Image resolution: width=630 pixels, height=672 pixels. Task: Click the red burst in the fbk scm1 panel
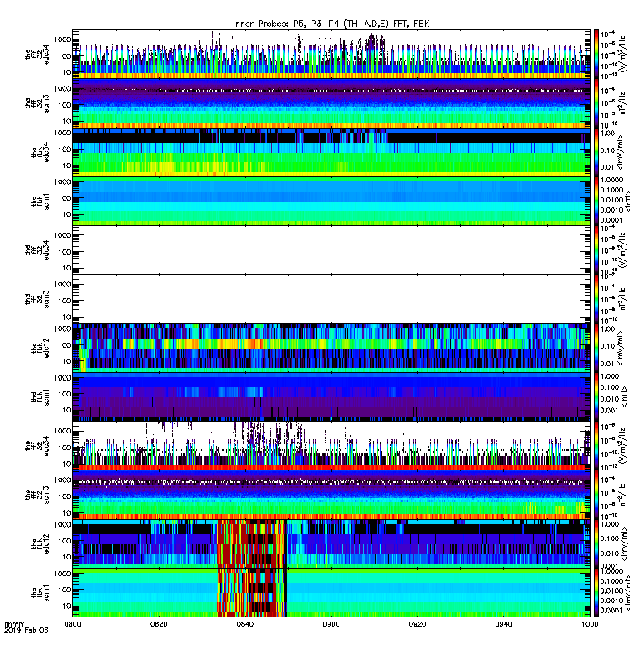252,592
